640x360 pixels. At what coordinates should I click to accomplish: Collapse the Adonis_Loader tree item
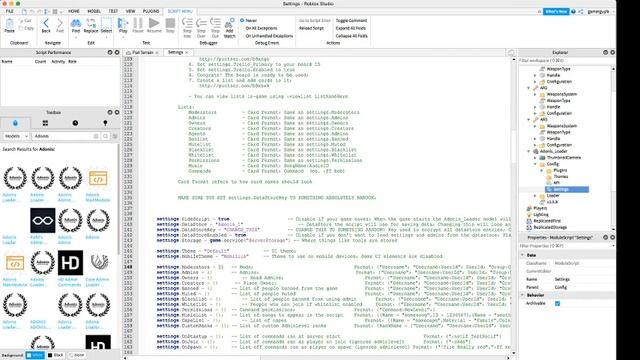point(529,151)
